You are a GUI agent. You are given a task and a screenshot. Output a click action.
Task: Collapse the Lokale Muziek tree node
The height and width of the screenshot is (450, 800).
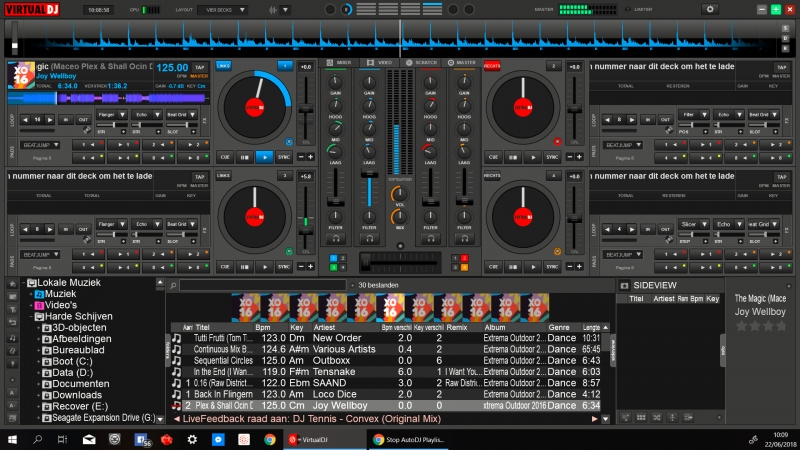(x=23, y=283)
